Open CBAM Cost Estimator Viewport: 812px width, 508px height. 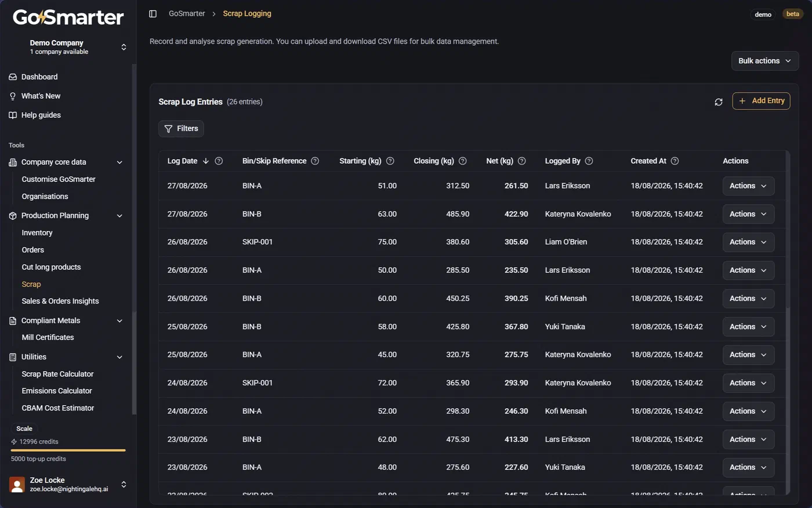coord(58,408)
